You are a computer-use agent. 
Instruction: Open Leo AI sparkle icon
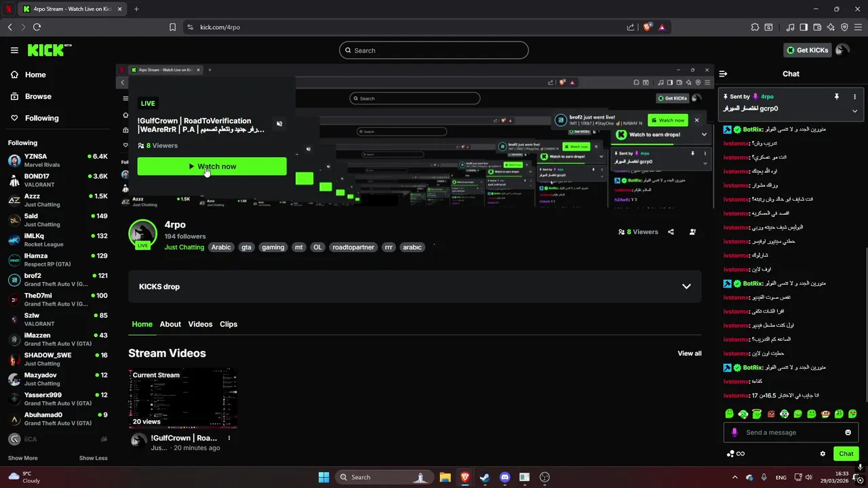pos(831,27)
